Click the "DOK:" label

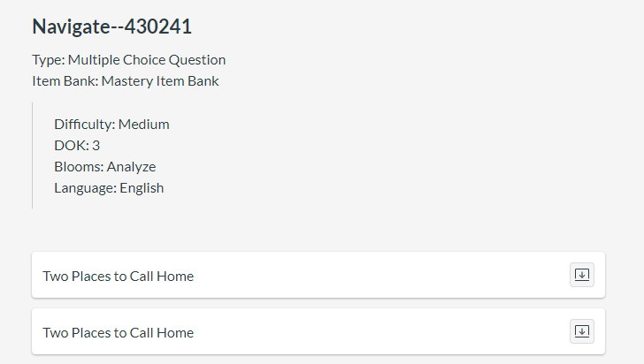coord(72,145)
